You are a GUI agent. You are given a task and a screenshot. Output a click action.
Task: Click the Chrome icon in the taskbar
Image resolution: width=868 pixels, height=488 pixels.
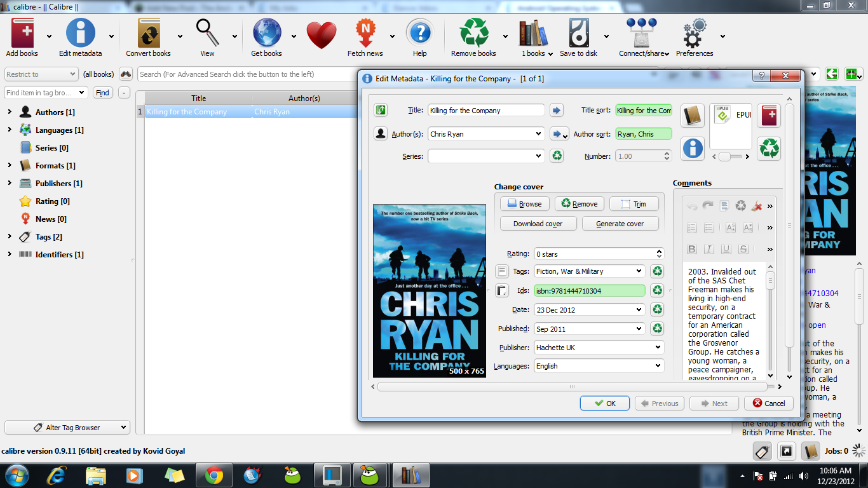214,475
